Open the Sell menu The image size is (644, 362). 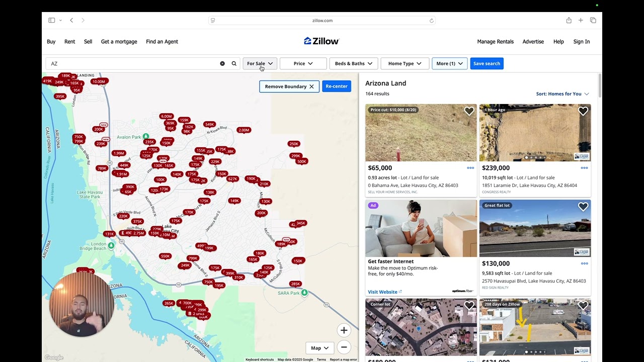pos(88,42)
